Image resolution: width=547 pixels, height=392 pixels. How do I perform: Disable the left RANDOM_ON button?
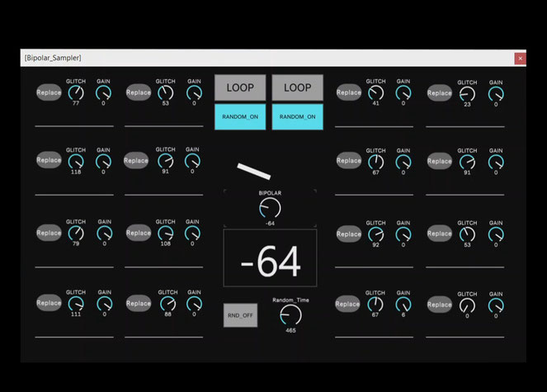click(240, 116)
